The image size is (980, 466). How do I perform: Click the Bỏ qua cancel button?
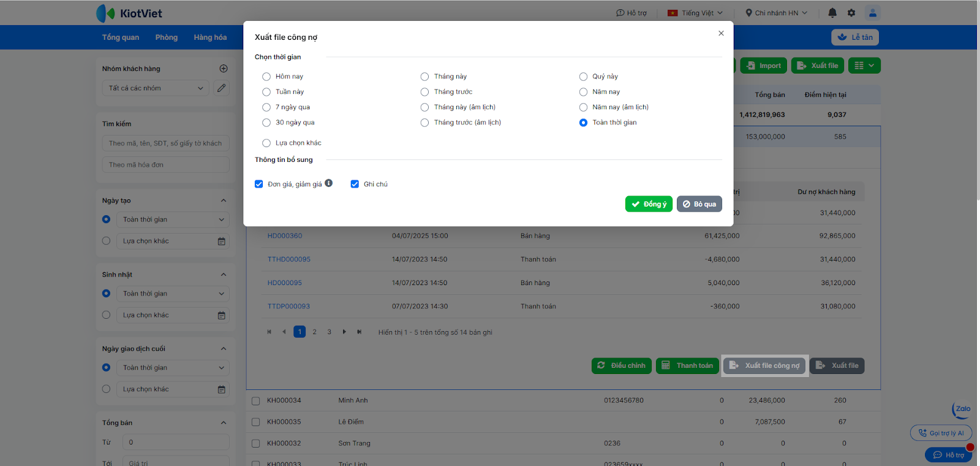(699, 204)
